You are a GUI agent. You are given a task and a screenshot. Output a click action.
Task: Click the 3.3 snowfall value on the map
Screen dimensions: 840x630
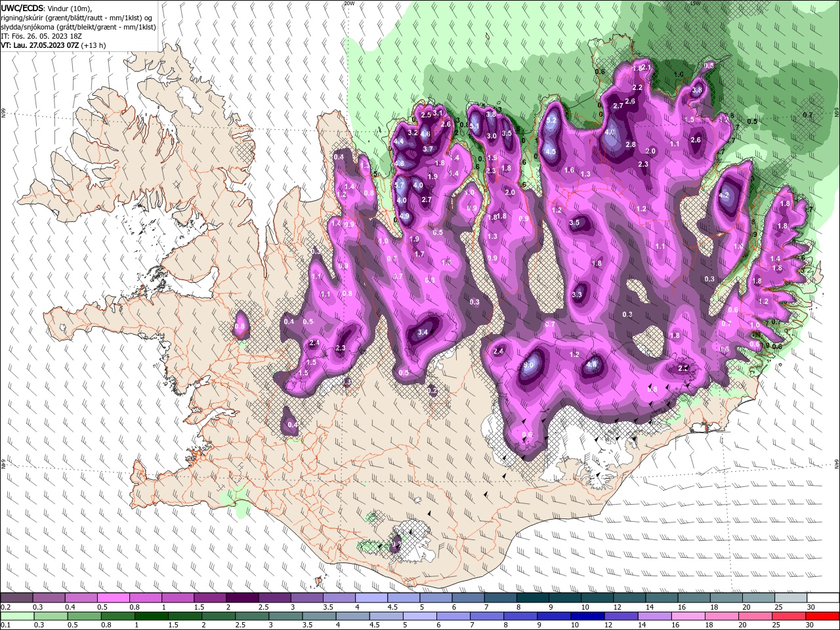(x=577, y=295)
